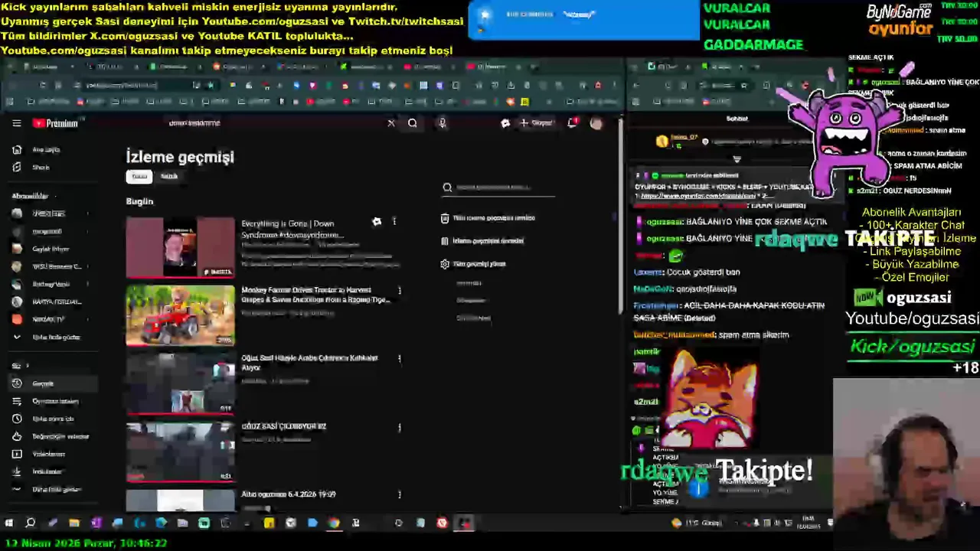Screen dimensions: 980x551
Task: Open the oyunfor.com link in Kick chat
Action: [698, 196]
